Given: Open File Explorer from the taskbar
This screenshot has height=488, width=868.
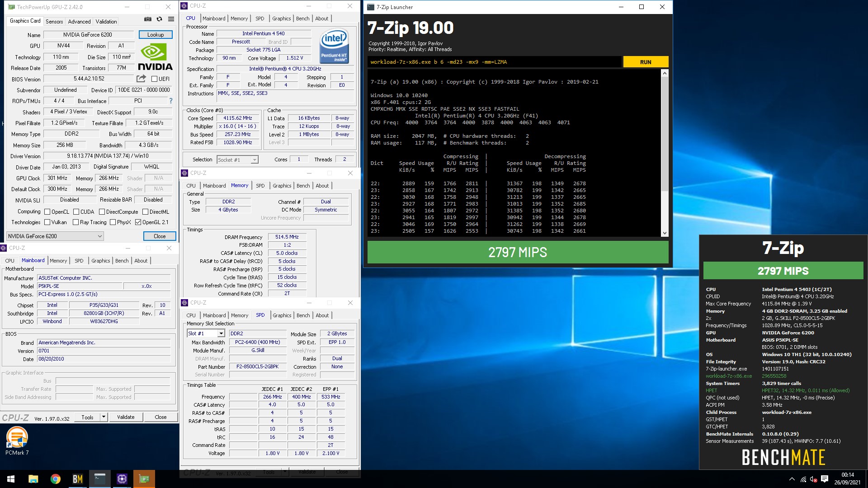Looking at the screenshot, I should [33, 479].
